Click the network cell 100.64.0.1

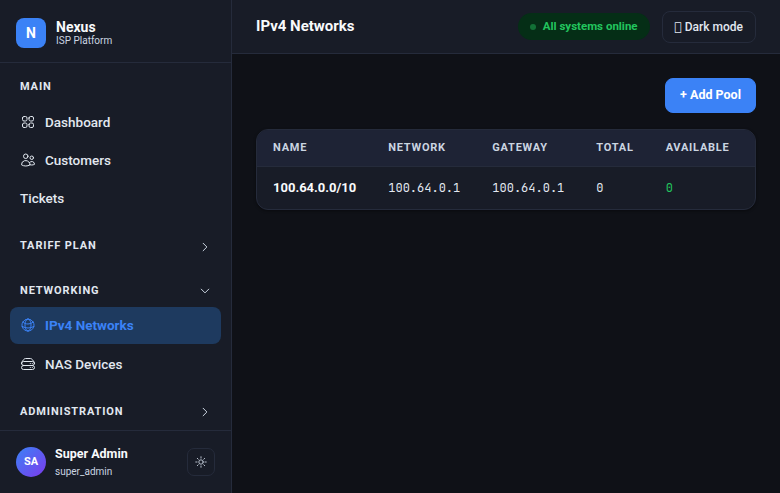click(x=424, y=188)
